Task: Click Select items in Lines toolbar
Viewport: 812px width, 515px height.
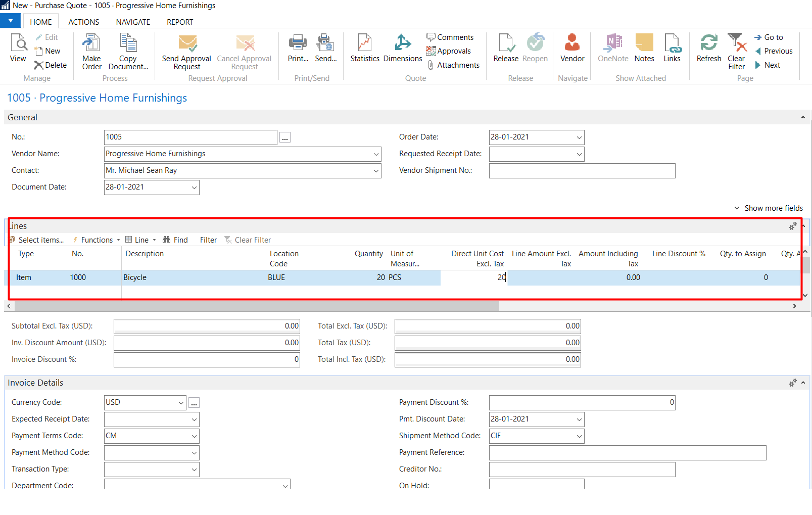Action: click(37, 240)
